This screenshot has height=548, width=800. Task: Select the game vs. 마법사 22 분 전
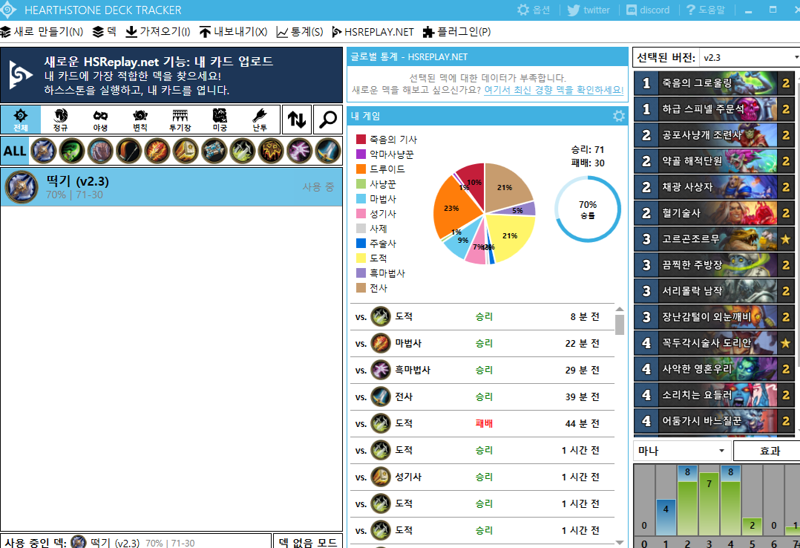(482, 343)
